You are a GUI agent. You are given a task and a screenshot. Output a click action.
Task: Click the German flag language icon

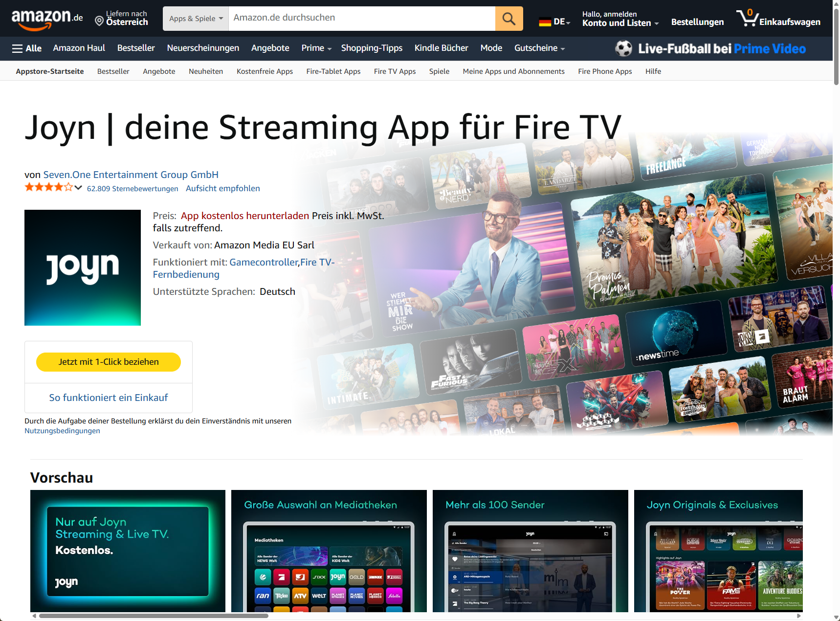tap(545, 22)
